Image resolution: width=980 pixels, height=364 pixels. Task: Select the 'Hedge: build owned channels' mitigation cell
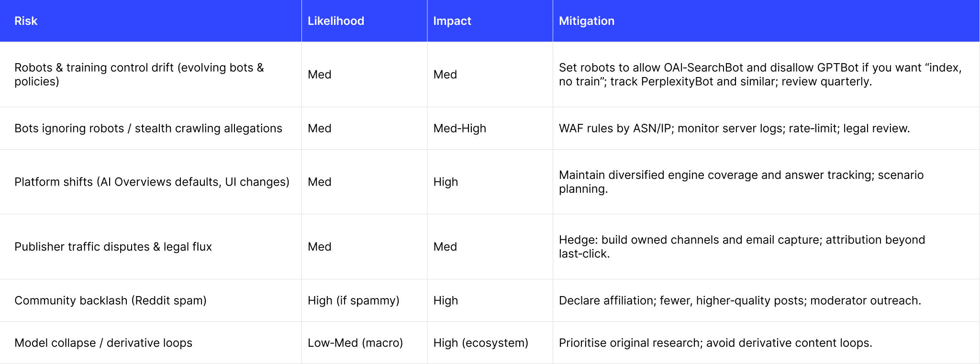click(742, 246)
